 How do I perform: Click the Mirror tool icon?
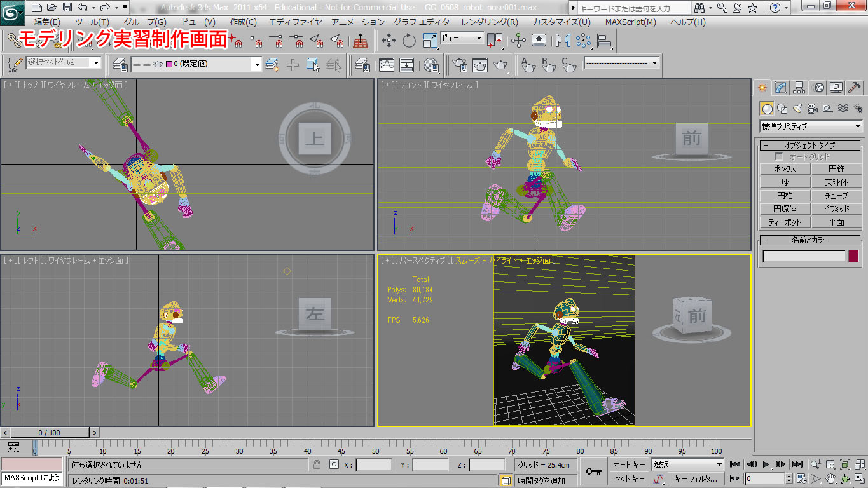tap(562, 41)
